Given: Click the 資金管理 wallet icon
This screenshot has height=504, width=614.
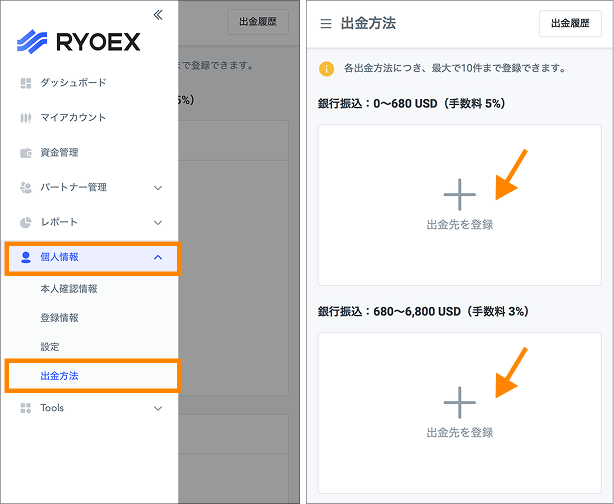Looking at the screenshot, I should 26,153.
